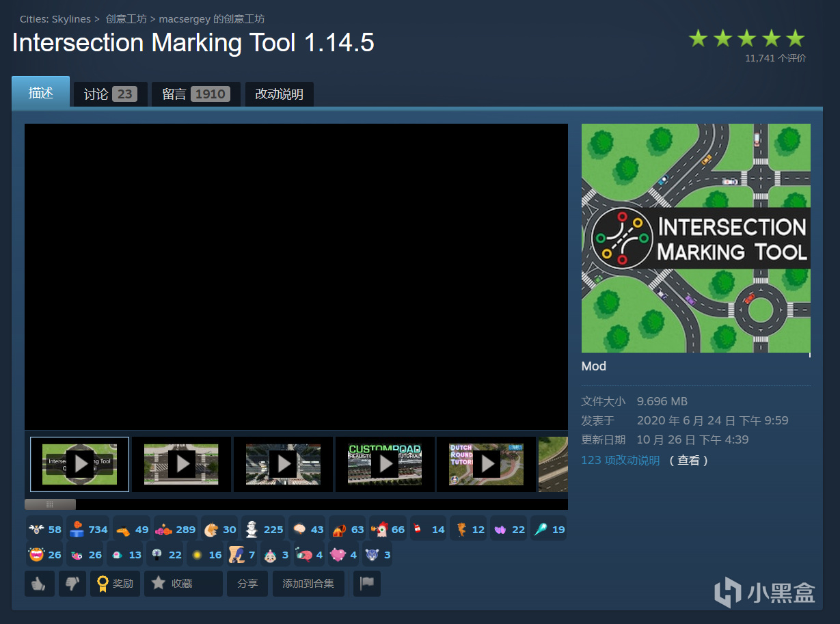Click the laughing face award showing 26
Image resolution: width=840 pixels, height=624 pixels.
45,554
